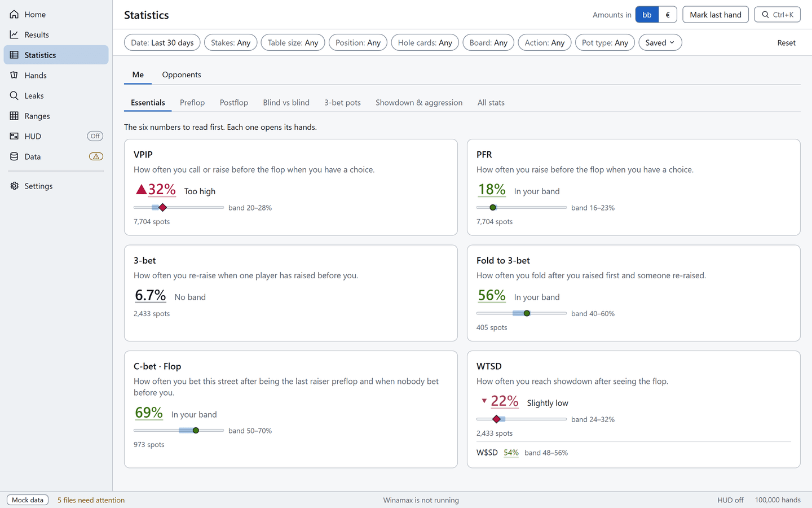Click the Hands cards icon
The height and width of the screenshot is (508, 812).
click(x=14, y=75)
